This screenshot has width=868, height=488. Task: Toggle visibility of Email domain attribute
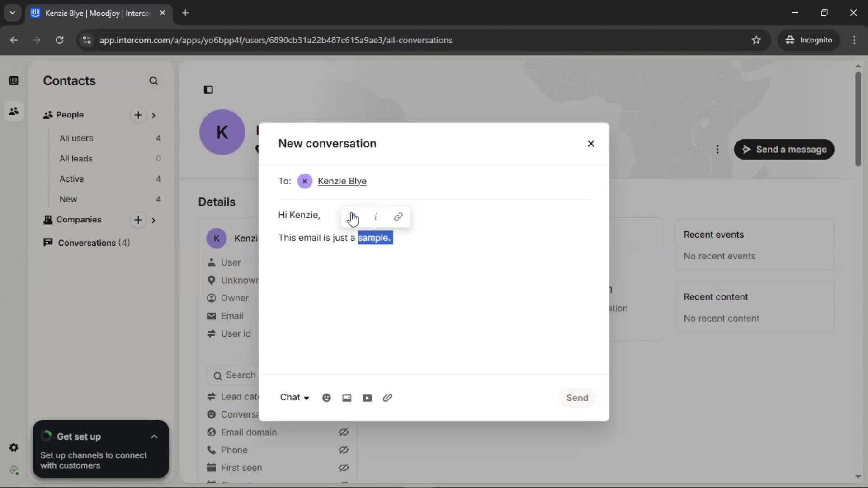tap(344, 432)
